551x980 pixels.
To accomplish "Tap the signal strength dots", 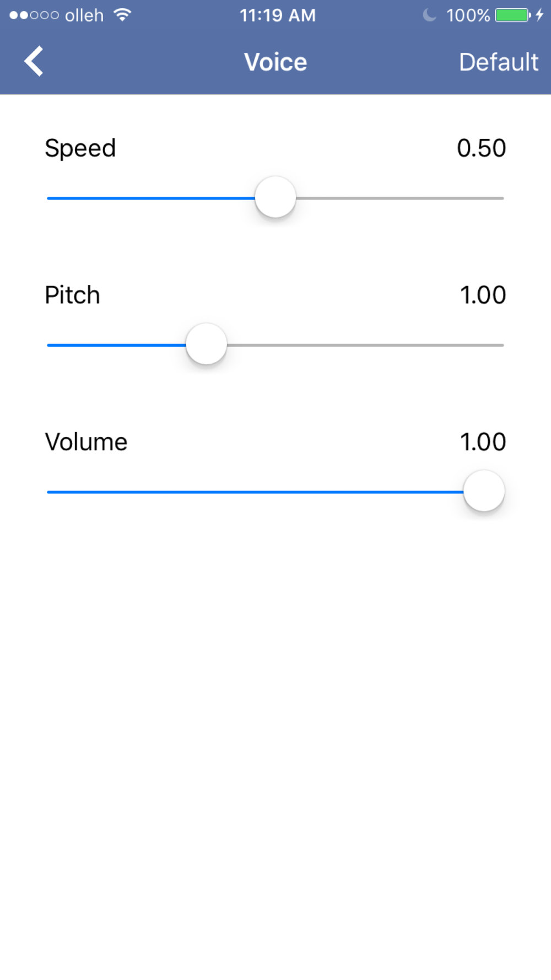I will pos(34,15).
